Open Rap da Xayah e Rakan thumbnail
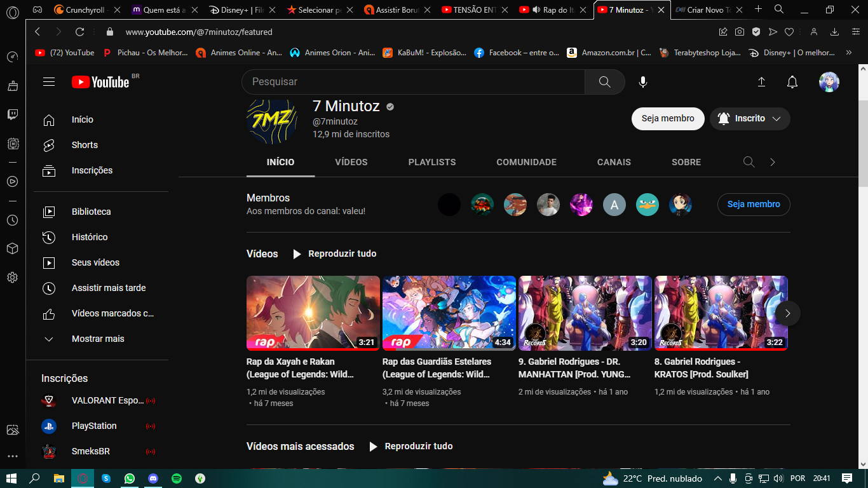Viewport: 868px width, 488px height. (x=313, y=313)
